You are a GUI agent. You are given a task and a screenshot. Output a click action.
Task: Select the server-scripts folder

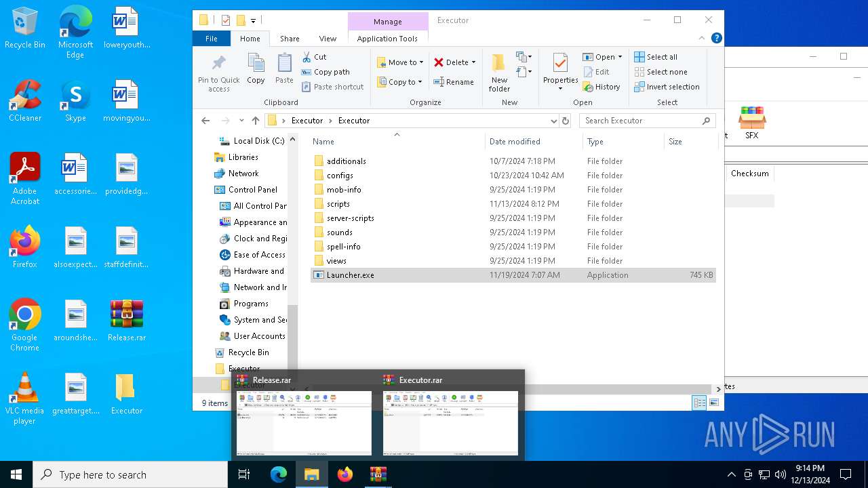coord(350,218)
